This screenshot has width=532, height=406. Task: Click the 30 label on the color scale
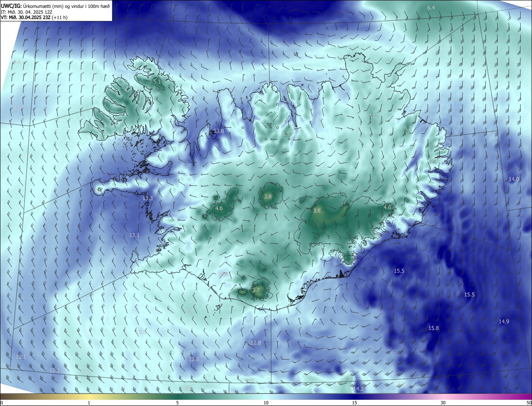pyautogui.click(x=443, y=403)
